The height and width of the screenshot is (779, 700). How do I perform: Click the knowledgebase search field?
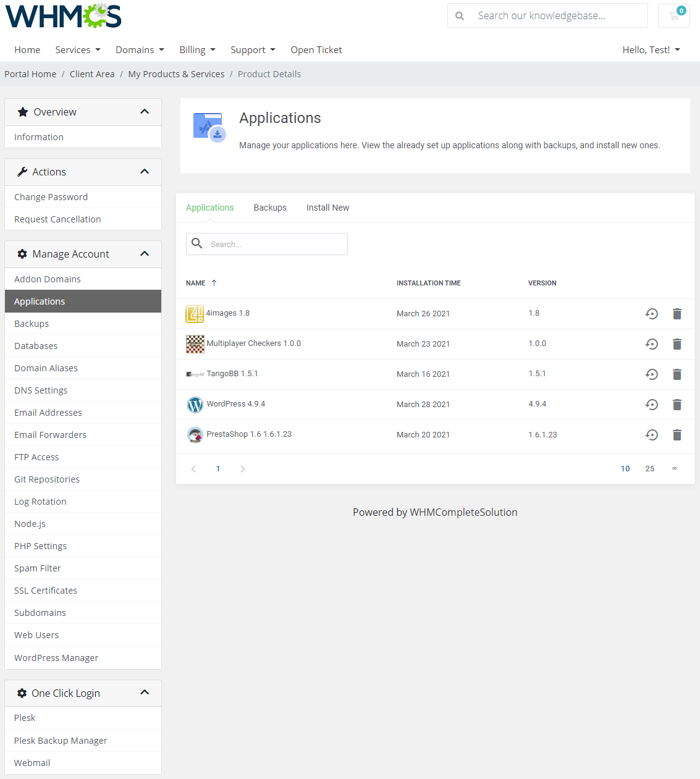pos(559,15)
